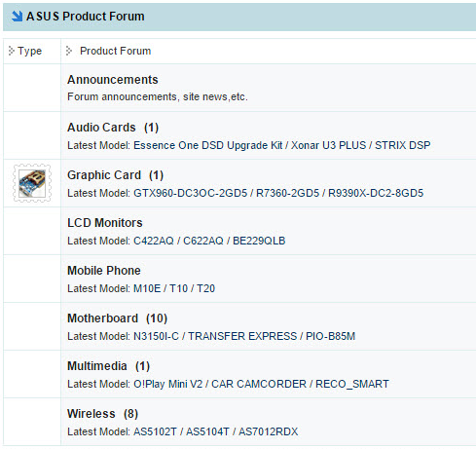Viewport: 476px width, 449px height.
Task: Select O!Play Mini V2 model
Action: pos(168,384)
